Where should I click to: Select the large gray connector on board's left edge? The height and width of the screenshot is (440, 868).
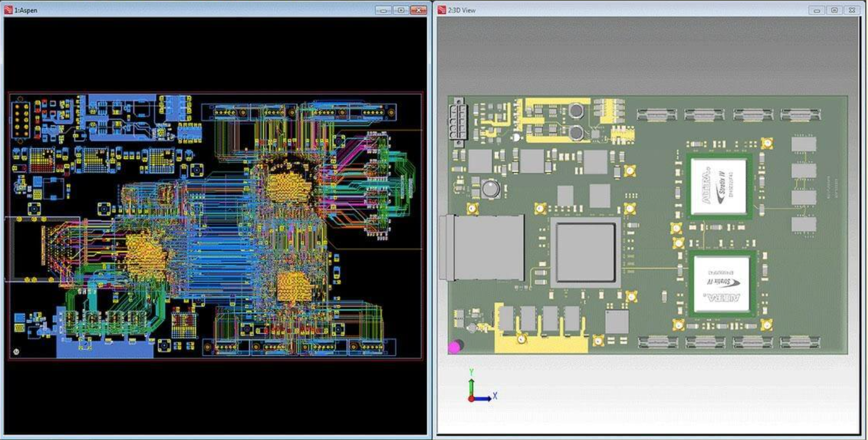[x=481, y=247]
